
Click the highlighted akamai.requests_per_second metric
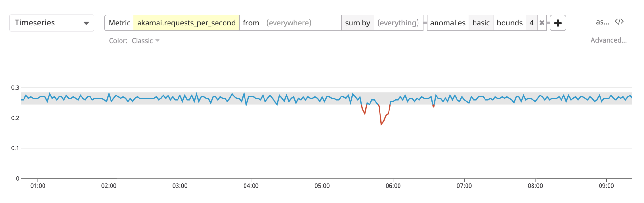[x=186, y=23]
